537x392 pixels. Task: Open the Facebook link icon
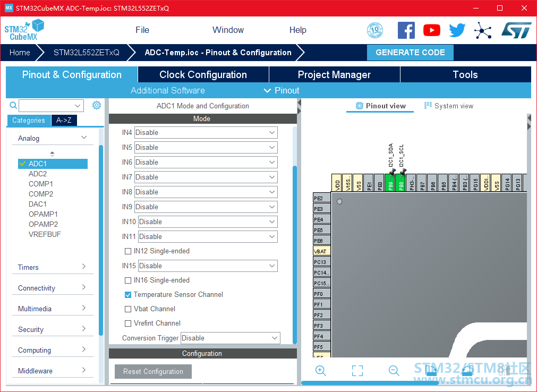[x=406, y=30]
